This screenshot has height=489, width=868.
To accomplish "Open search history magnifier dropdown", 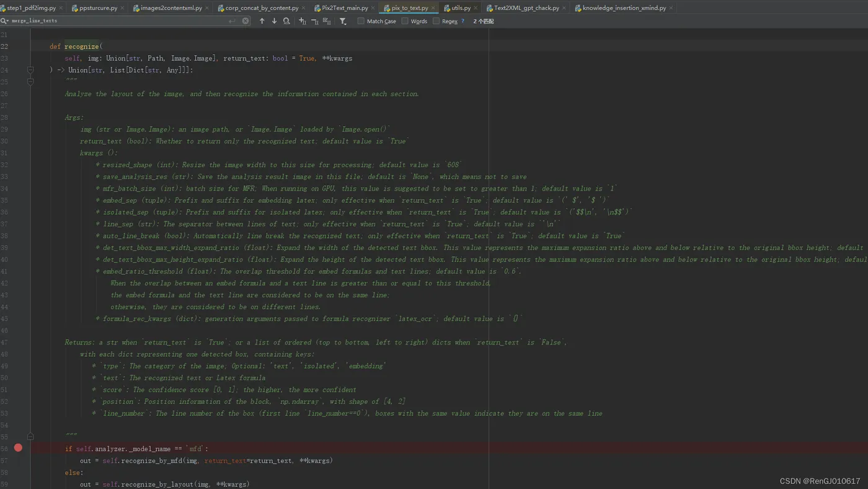I will (x=5, y=21).
